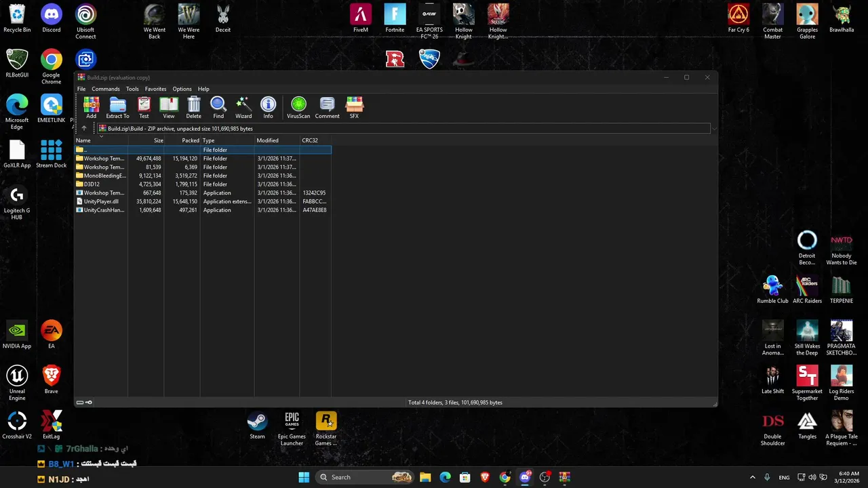Sort files by Modified column header
The height and width of the screenshot is (488, 868).
[277, 140]
